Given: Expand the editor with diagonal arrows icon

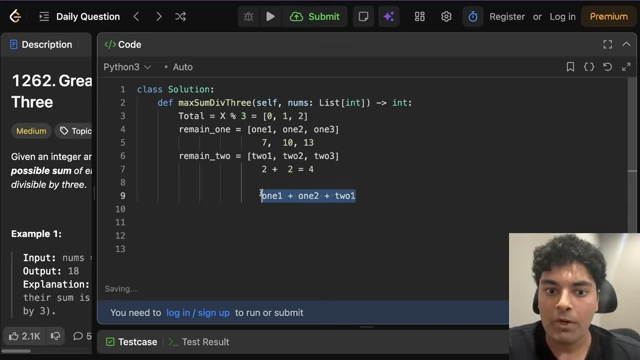Looking at the screenshot, I should (626, 67).
